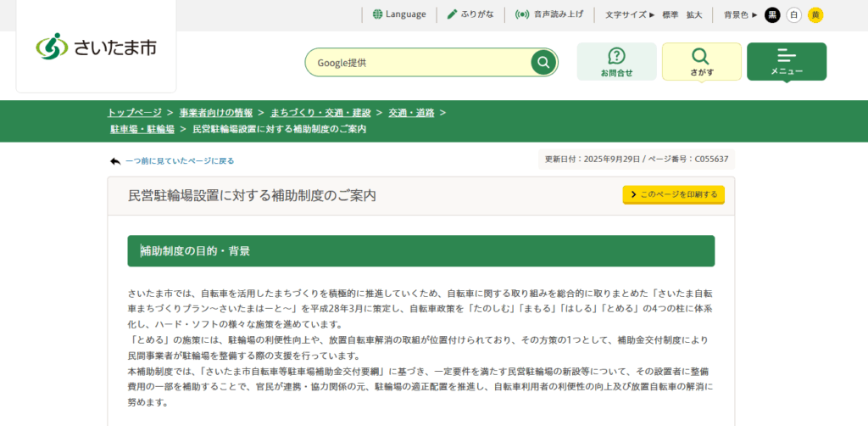Set text size to 拡大

pos(694,14)
